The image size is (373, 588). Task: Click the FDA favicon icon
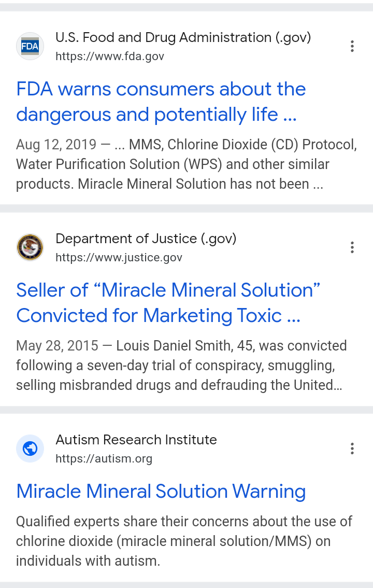click(30, 46)
